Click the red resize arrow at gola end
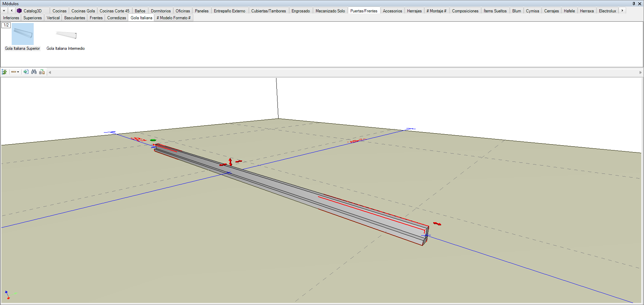 437,224
